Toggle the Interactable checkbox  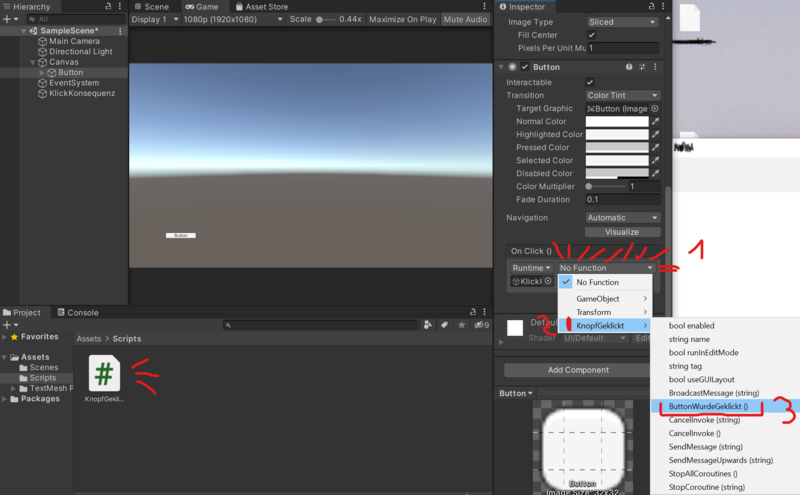pos(590,82)
